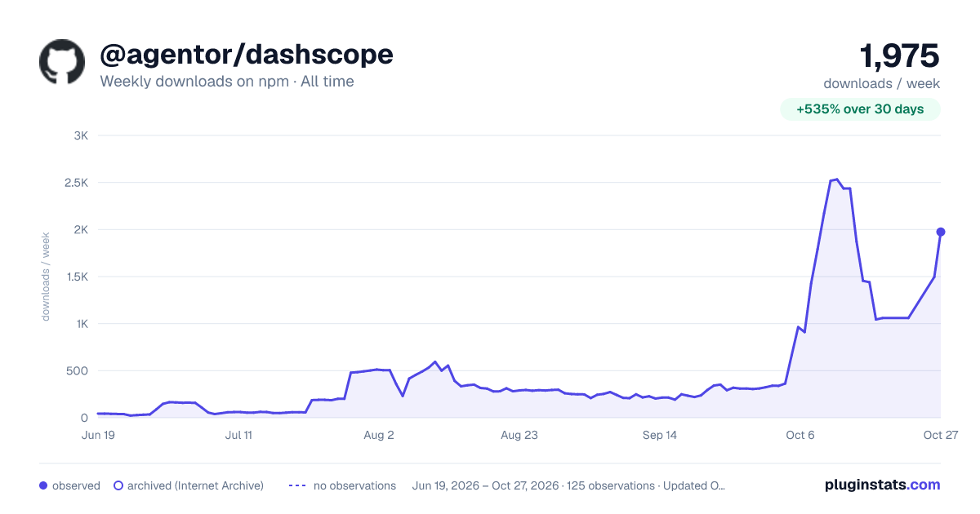Click the 'Weekly downloads on npm · All time' subtitle
Screen dimensions: 980x514
click(227, 82)
